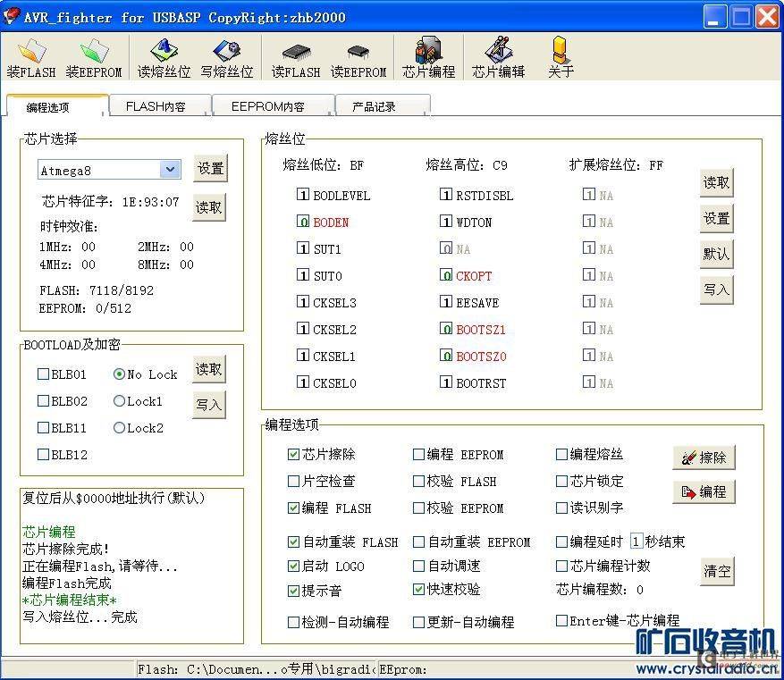Enable the Enter键-芯片编程 option
Image resolution: width=784 pixels, height=680 pixels.
[561, 620]
